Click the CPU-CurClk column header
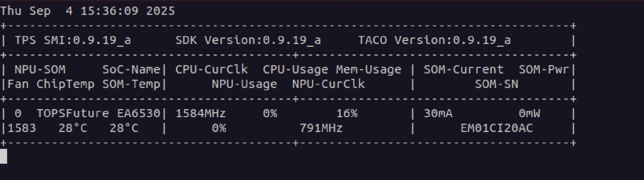644x180 pixels. pyautogui.click(x=211, y=70)
